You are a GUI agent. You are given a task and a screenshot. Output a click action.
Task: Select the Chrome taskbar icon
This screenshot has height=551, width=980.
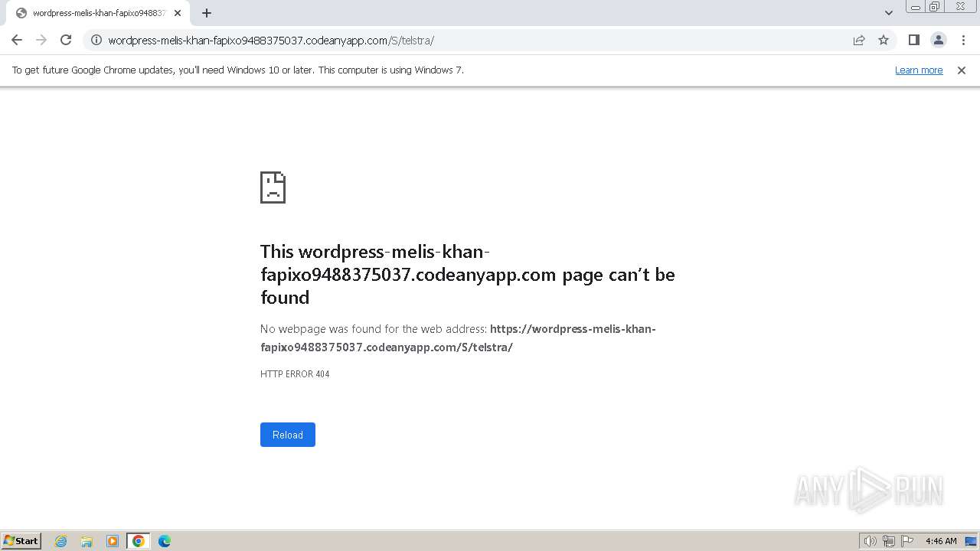[x=139, y=541]
